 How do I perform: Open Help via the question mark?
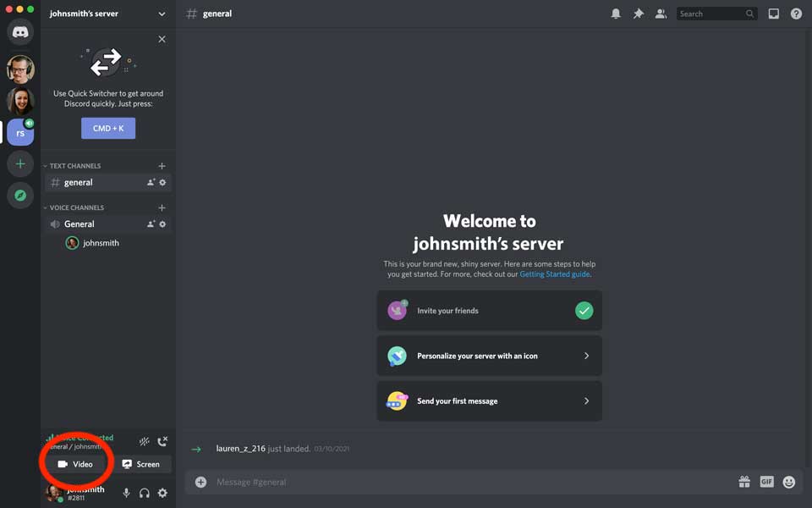point(795,14)
